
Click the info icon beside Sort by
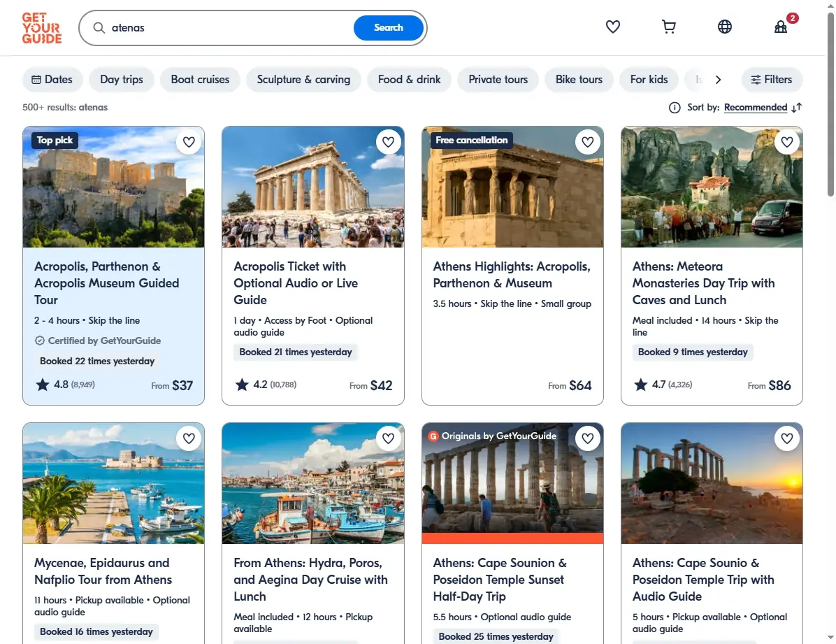(675, 108)
